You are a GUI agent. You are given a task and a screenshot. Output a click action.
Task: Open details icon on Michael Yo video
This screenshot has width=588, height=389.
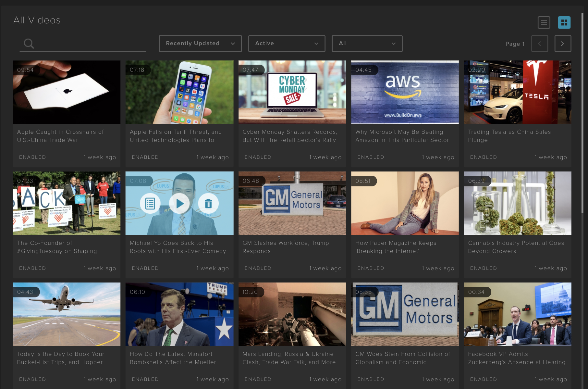pos(150,204)
